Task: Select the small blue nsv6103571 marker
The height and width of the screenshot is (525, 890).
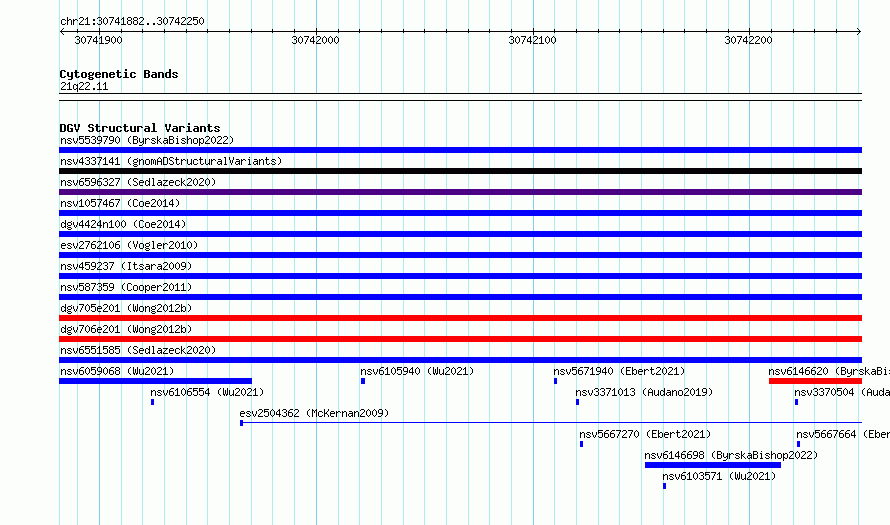Action: (664, 486)
